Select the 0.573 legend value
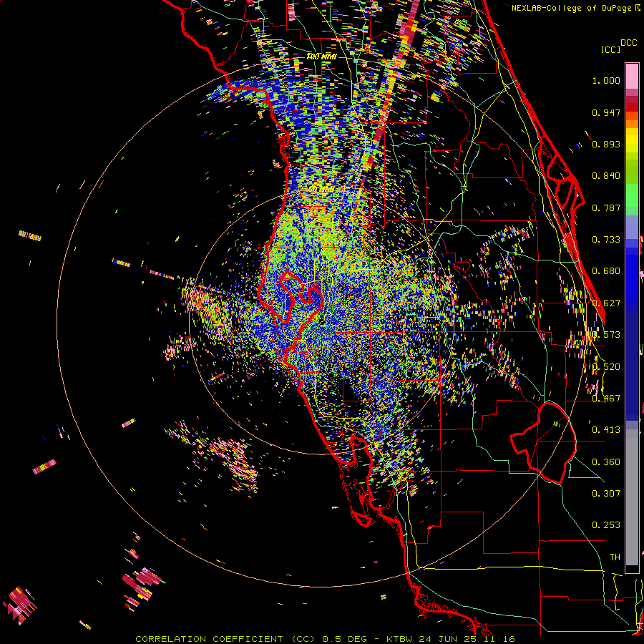644x644 pixels. (x=606, y=335)
